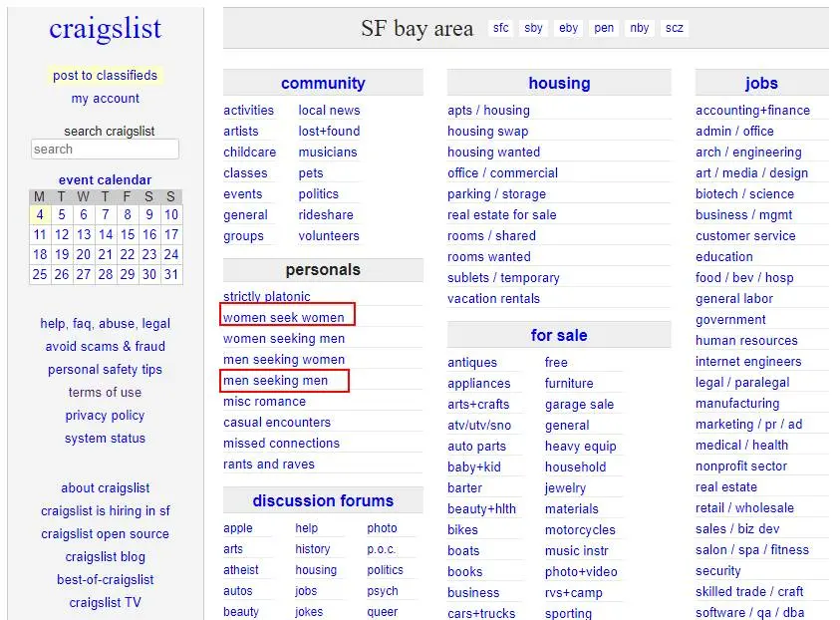Open discussion forums header

tap(323, 500)
